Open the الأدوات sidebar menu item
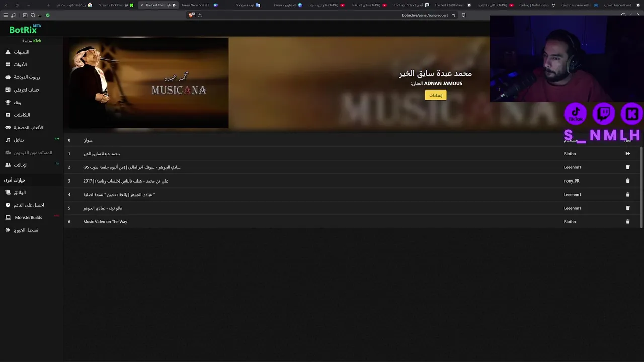This screenshot has width=644, height=362. pyautogui.click(x=20, y=64)
